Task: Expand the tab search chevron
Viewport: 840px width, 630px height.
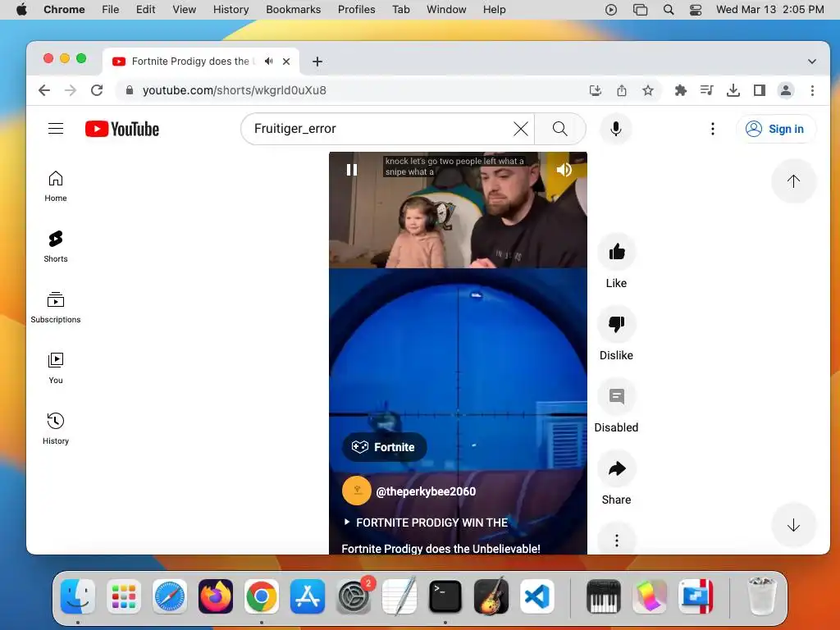Action: 811,62
